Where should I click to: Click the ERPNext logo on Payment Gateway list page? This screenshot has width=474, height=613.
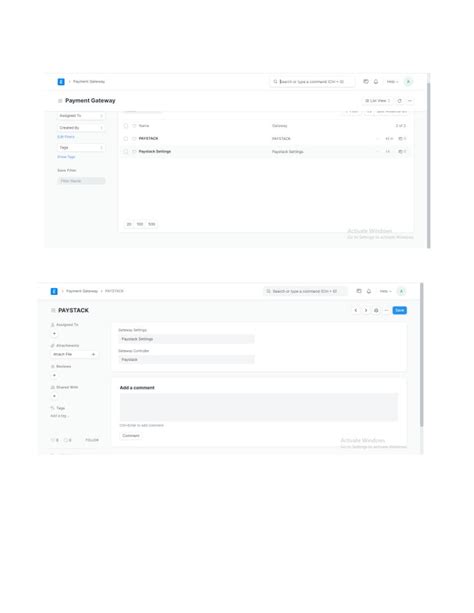point(61,82)
